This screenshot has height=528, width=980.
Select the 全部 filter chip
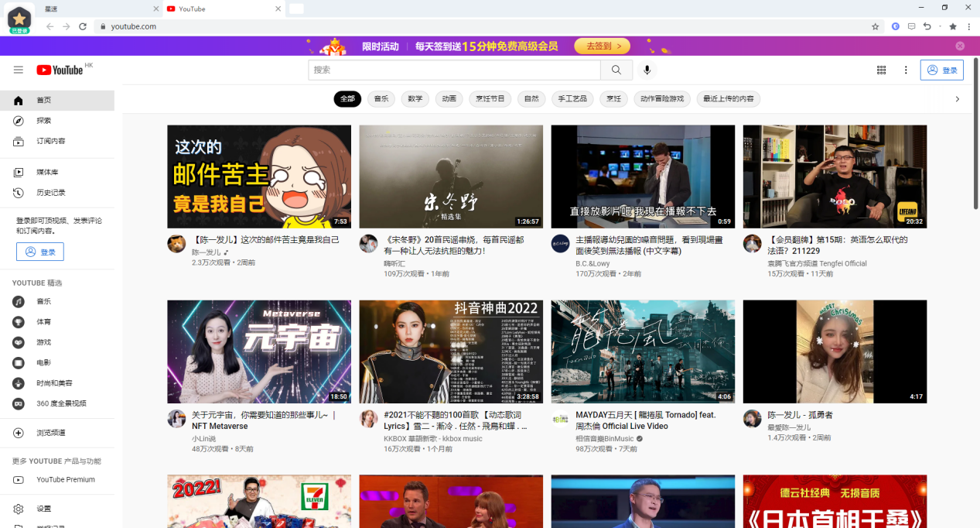[x=347, y=99]
